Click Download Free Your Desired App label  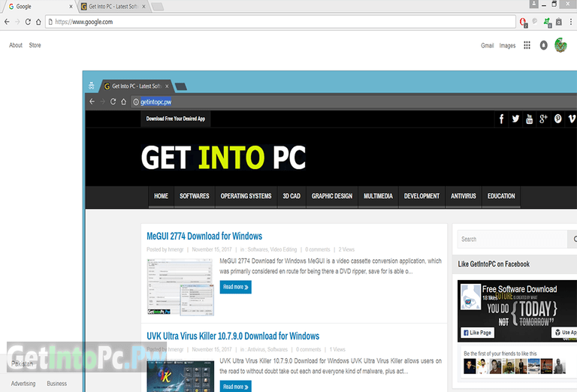point(176,119)
